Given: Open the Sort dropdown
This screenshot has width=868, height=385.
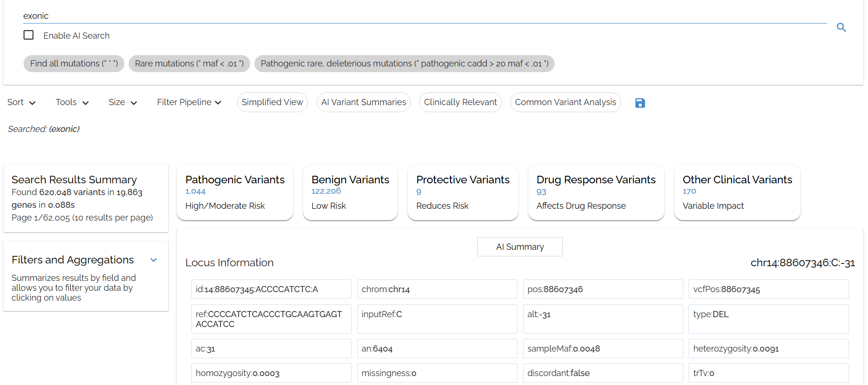Looking at the screenshot, I should click(21, 102).
